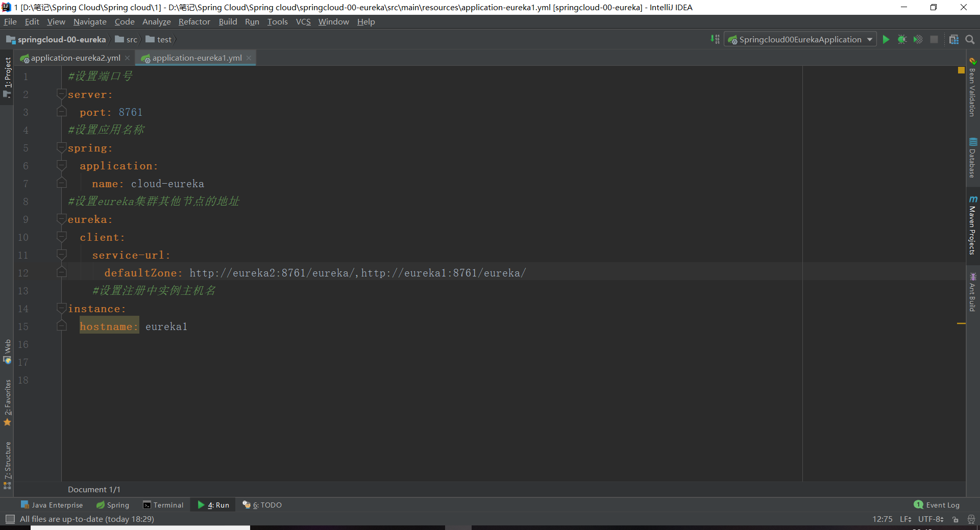Open the Tools menu
980x530 pixels.
277,21
